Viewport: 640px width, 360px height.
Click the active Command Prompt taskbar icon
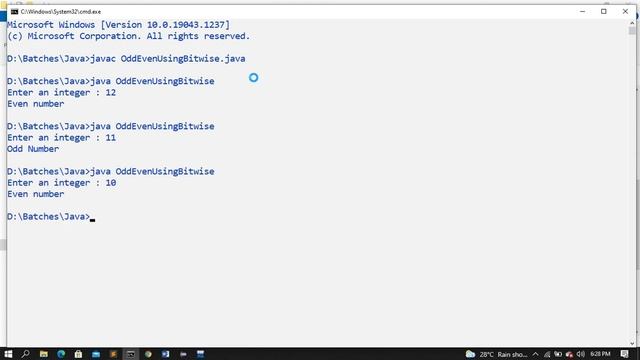(x=131, y=354)
